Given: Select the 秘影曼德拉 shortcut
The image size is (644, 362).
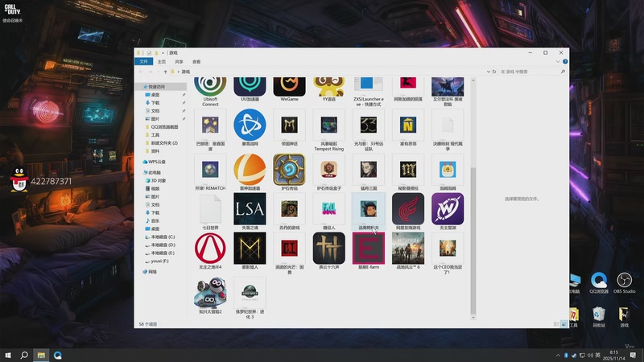Looking at the screenshot, I should coord(408,170).
